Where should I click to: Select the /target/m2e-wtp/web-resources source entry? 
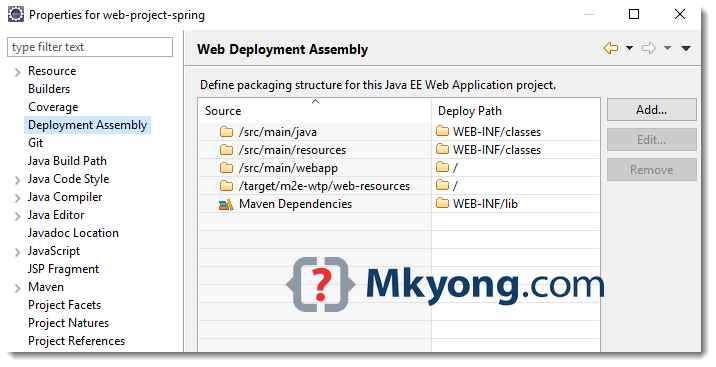pyautogui.click(x=324, y=186)
